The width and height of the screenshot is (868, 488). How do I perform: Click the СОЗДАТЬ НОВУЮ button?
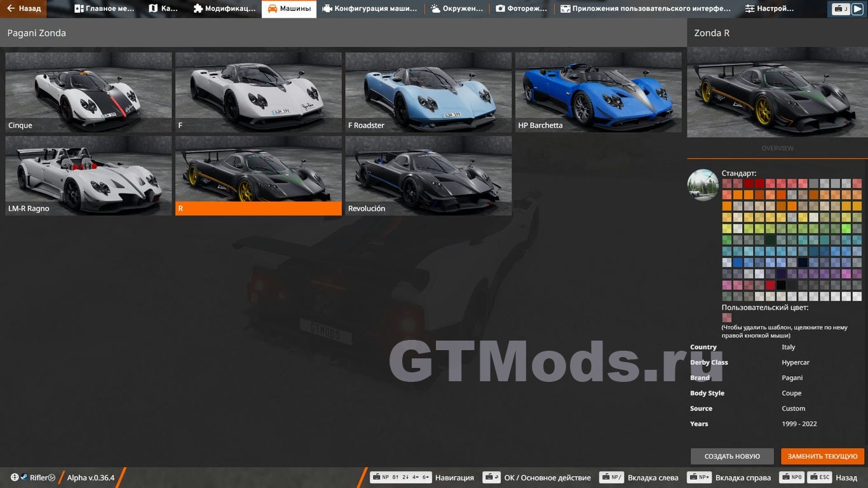point(732,456)
